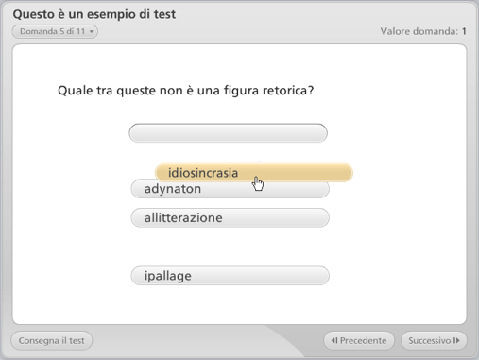The image size is (479, 360).
Task: Click the title 'Questo è un esempio di test'
Action: pos(94,14)
